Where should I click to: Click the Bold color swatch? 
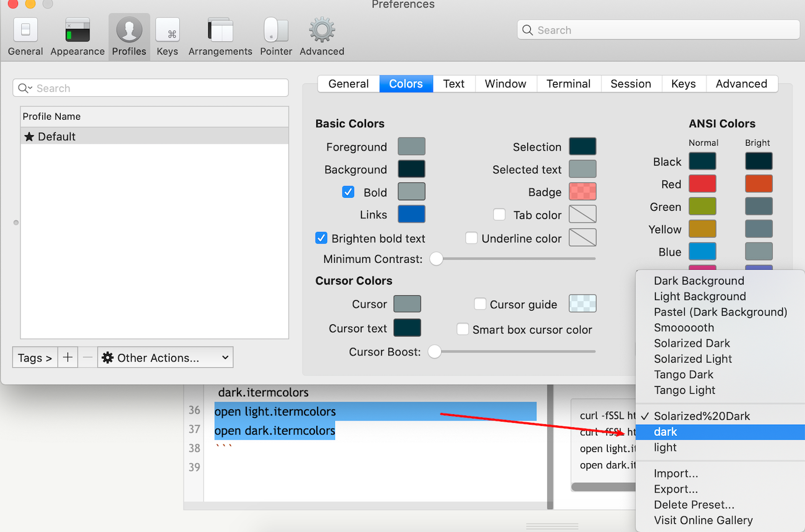point(411,191)
